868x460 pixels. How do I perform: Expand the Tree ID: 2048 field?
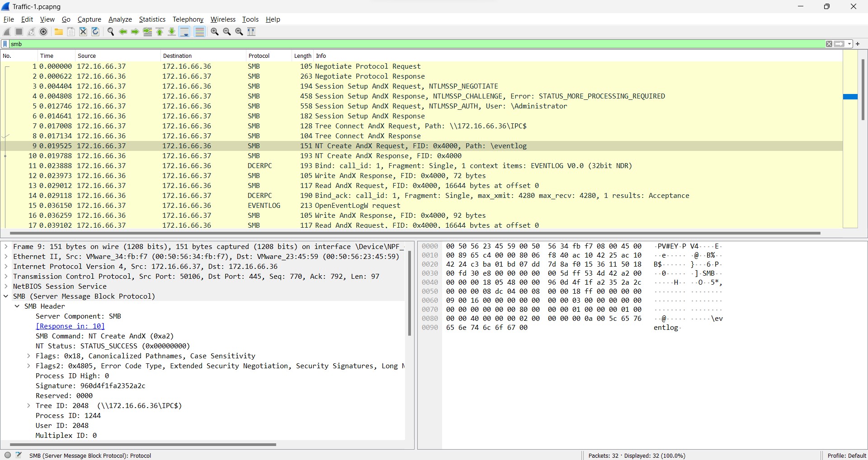[x=28, y=406]
